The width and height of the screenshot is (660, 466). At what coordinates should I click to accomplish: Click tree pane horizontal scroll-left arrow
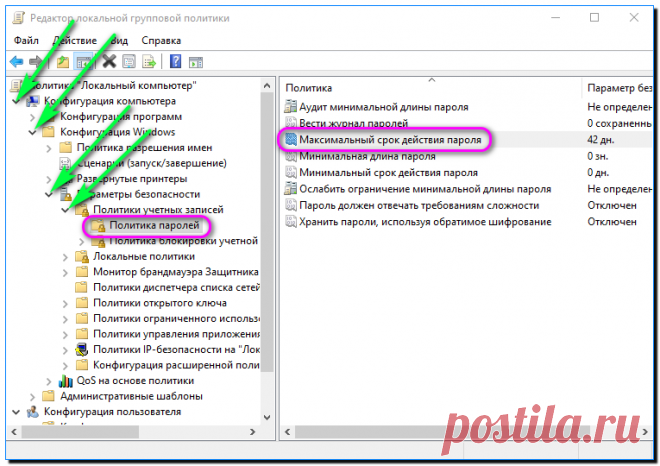point(14,432)
